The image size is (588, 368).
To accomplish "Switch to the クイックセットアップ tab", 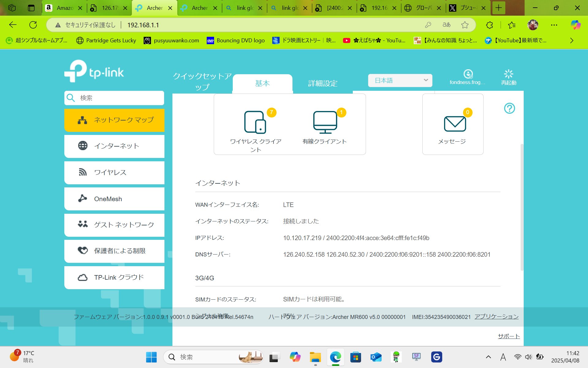I will coord(202,82).
